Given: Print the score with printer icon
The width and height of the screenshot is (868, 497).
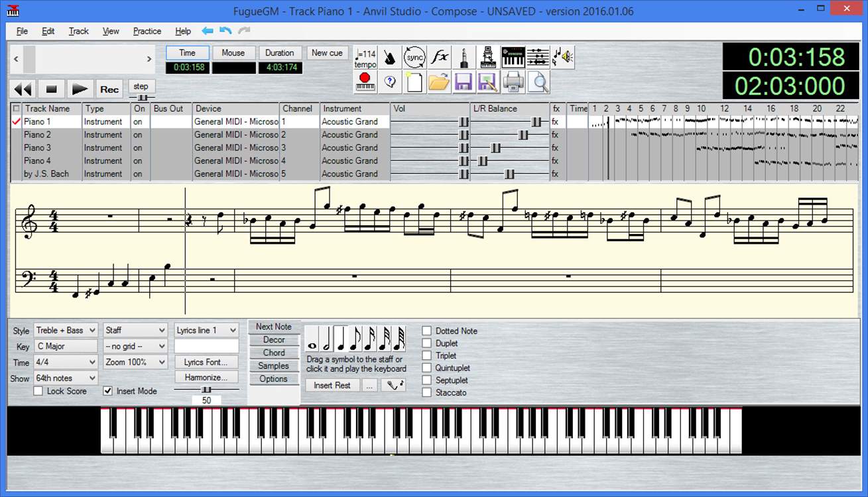Looking at the screenshot, I should coord(513,82).
